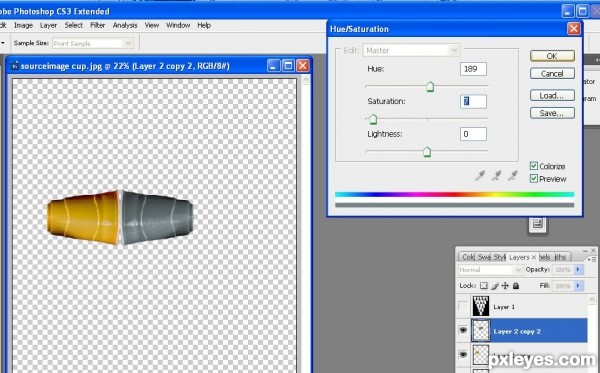Click the Saturation slider handle
This screenshot has height=373, width=600.
pyautogui.click(x=373, y=119)
